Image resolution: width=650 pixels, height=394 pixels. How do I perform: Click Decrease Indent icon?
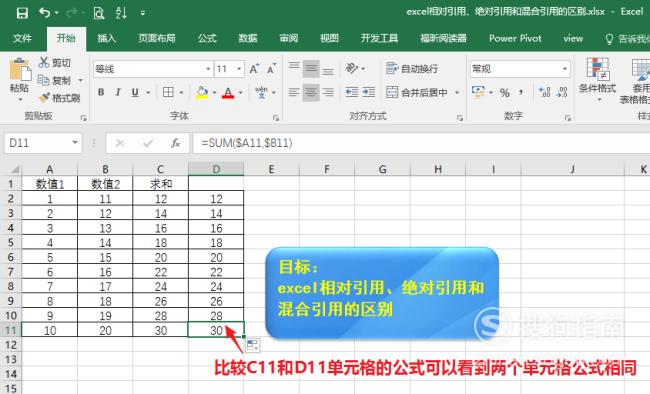click(352, 92)
